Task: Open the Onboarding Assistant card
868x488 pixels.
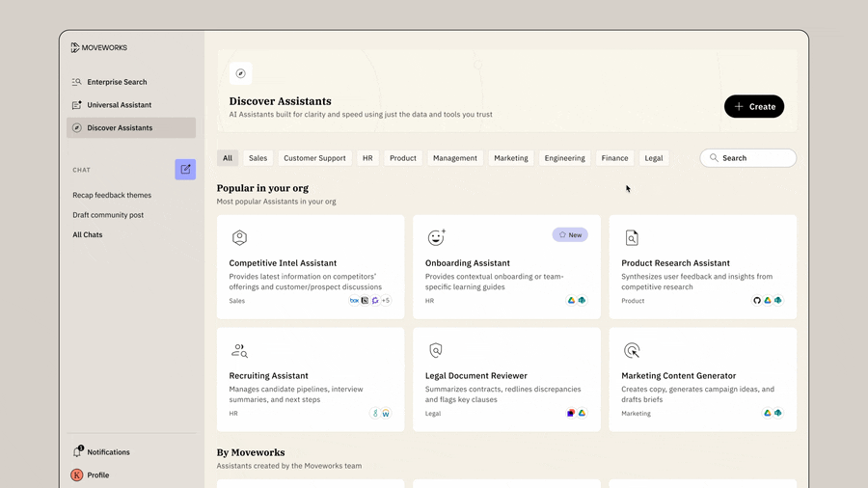Action: 506,267
